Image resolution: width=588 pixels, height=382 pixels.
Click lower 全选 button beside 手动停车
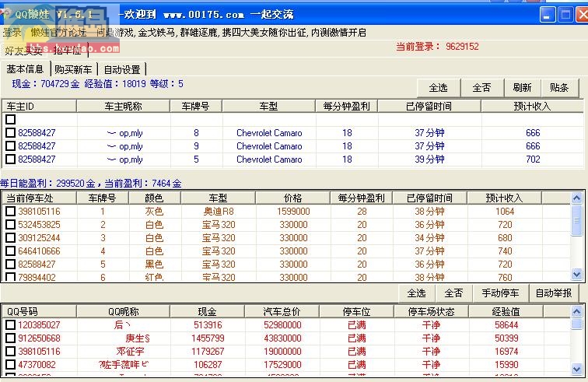(417, 293)
